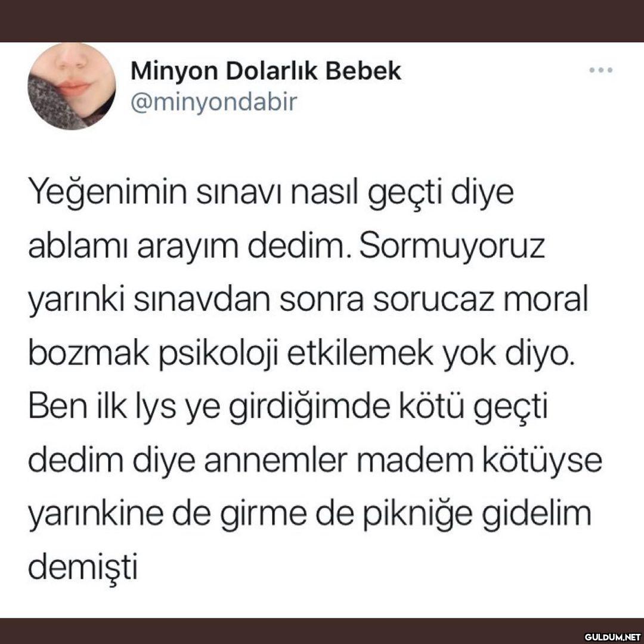Click the last word "demişti"
This screenshot has width=644, height=644.
coord(82,567)
